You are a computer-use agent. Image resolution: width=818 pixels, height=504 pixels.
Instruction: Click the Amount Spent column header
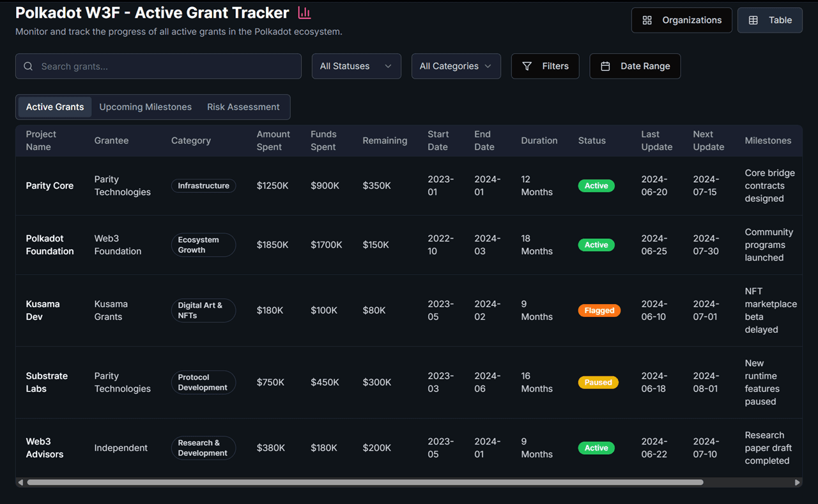273,141
